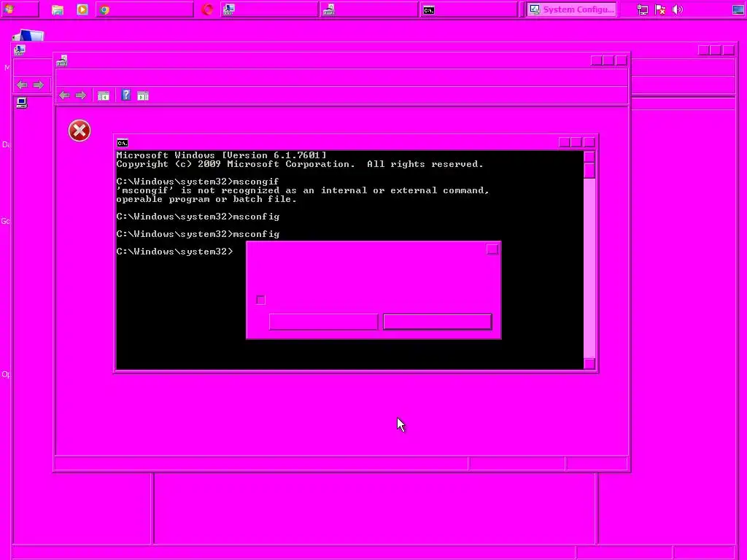Open Windows Media Player from the taskbar
This screenshot has width=747, height=560.
pyautogui.click(x=82, y=9)
